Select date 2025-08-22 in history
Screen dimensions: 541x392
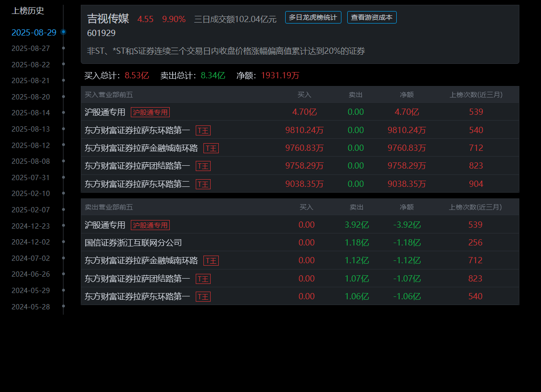point(31,64)
